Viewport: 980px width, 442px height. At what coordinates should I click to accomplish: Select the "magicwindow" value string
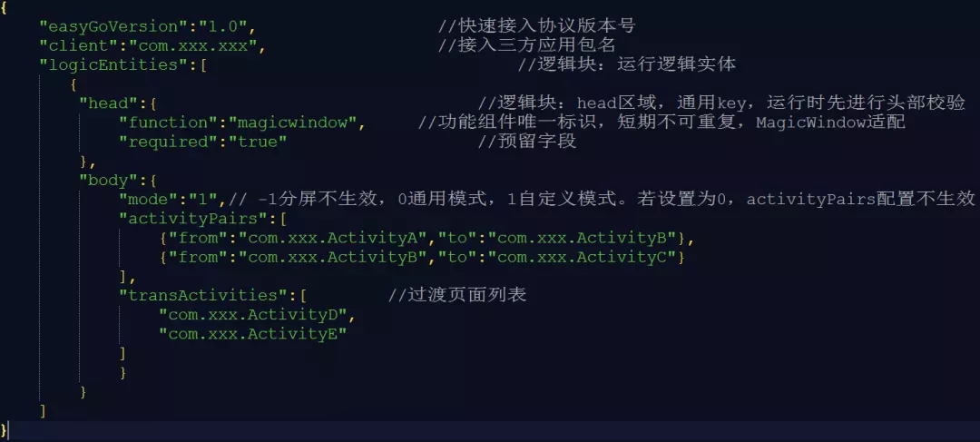[x=292, y=123]
